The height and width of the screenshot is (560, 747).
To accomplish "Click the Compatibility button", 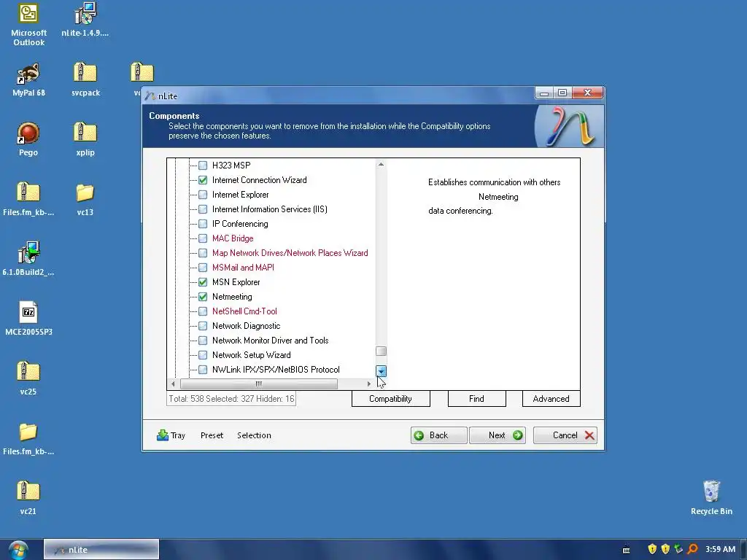I will click(391, 399).
